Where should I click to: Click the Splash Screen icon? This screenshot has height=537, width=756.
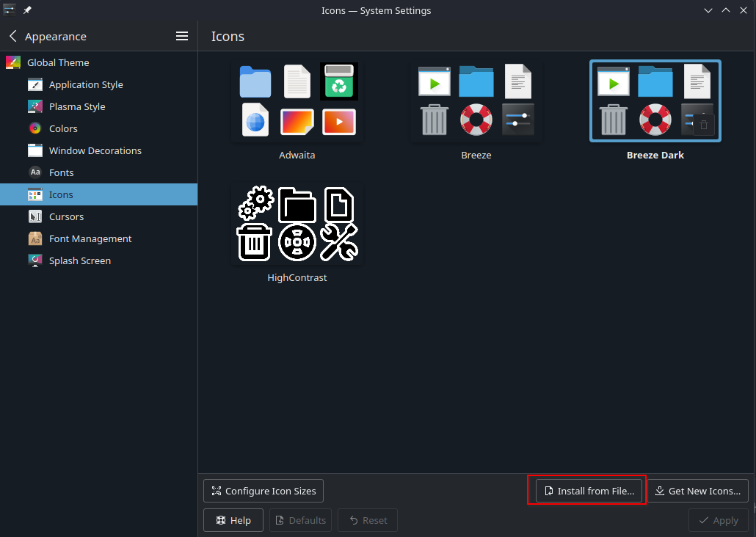click(35, 260)
